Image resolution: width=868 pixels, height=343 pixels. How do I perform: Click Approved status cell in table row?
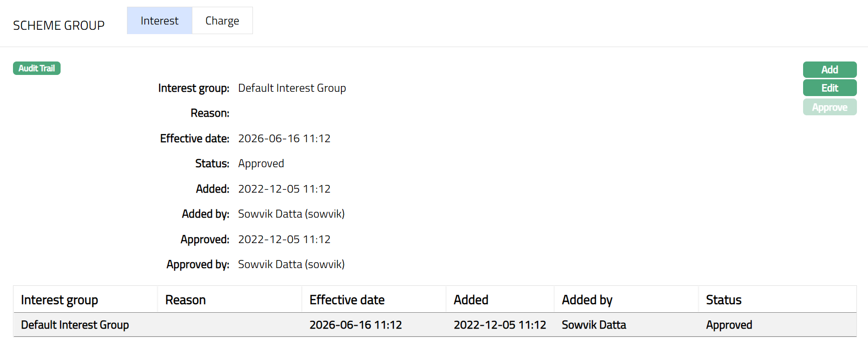click(x=729, y=325)
